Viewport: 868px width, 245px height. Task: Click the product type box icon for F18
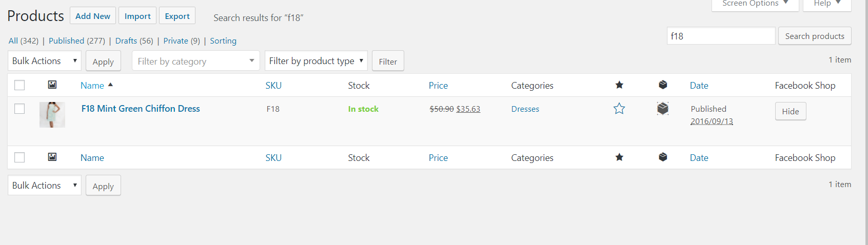pyautogui.click(x=663, y=109)
